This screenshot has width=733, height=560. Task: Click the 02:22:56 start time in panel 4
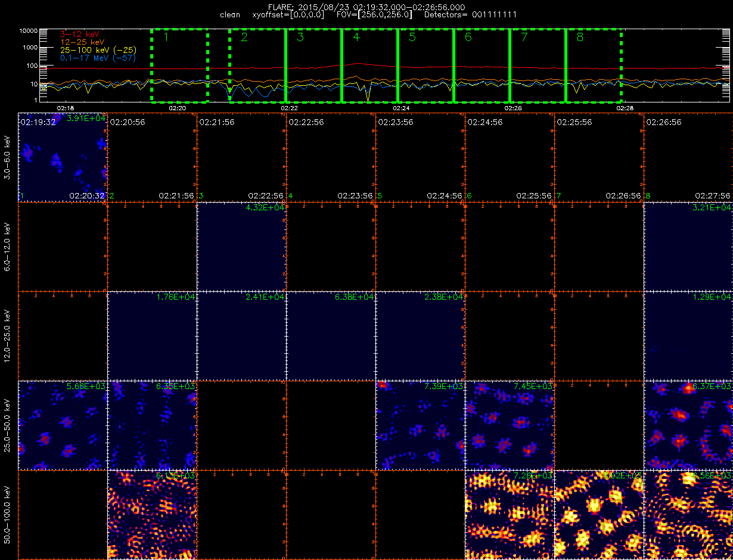click(306, 122)
